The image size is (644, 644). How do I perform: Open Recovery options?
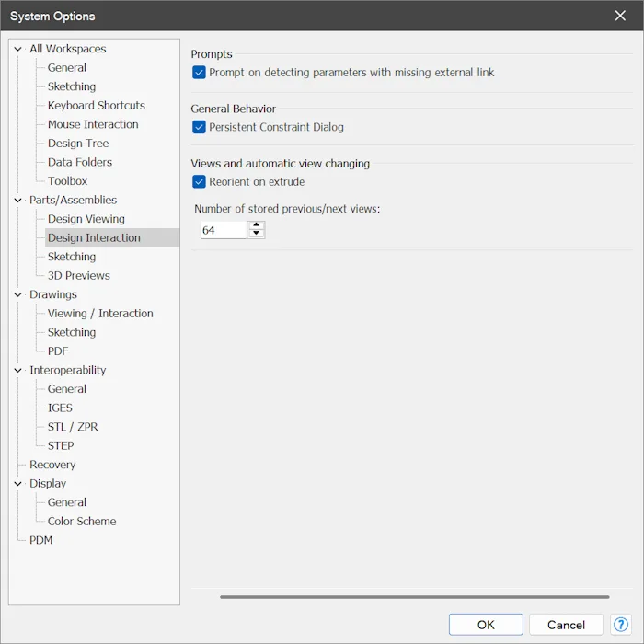[52, 464]
